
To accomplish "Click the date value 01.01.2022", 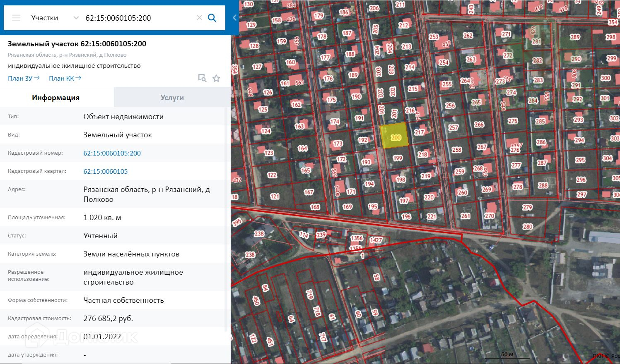I will (x=102, y=337).
